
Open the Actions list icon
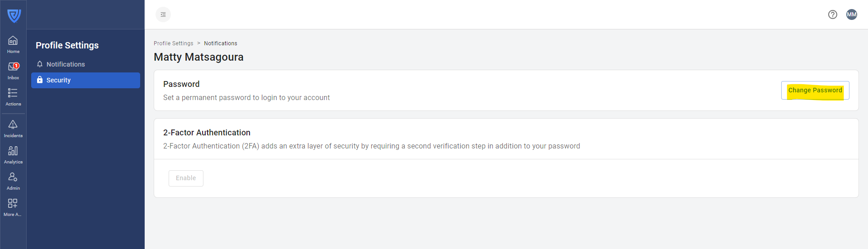click(x=13, y=97)
